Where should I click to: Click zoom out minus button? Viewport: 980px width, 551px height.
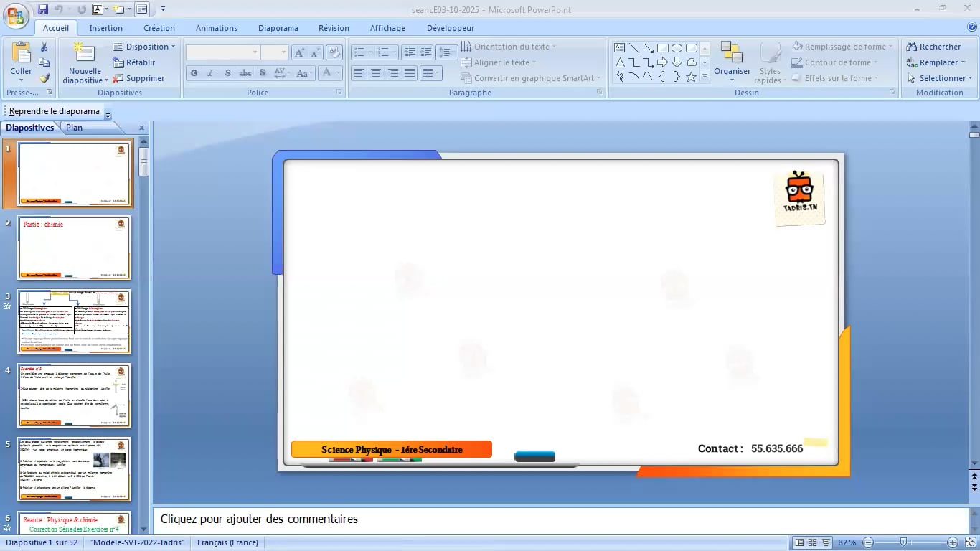pyautogui.click(x=868, y=542)
